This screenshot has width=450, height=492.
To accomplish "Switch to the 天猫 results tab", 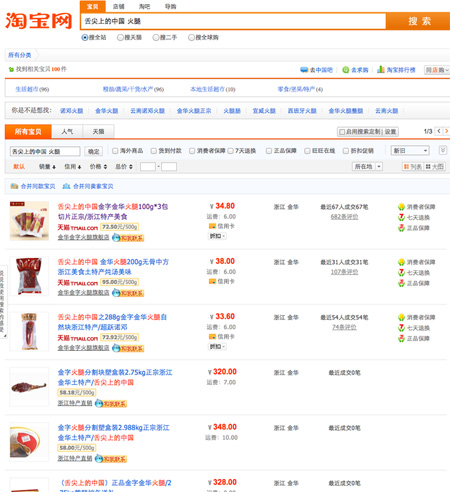I will (x=98, y=131).
